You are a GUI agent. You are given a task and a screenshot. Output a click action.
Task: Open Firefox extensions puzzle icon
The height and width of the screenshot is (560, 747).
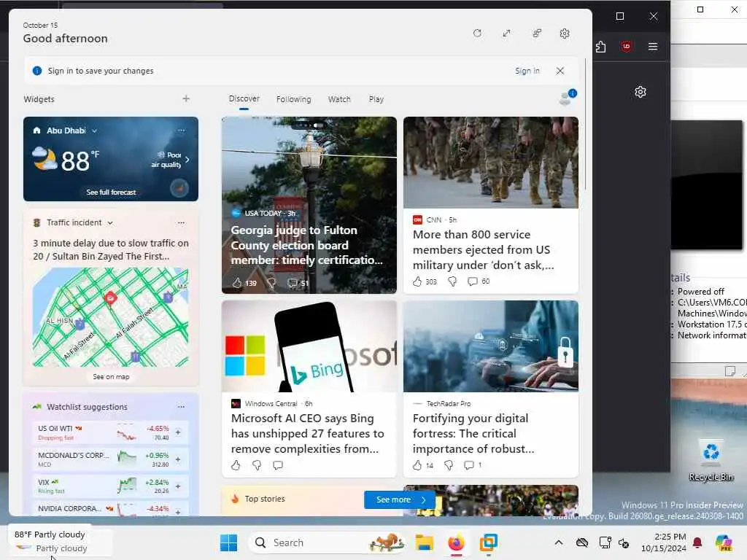coord(601,47)
